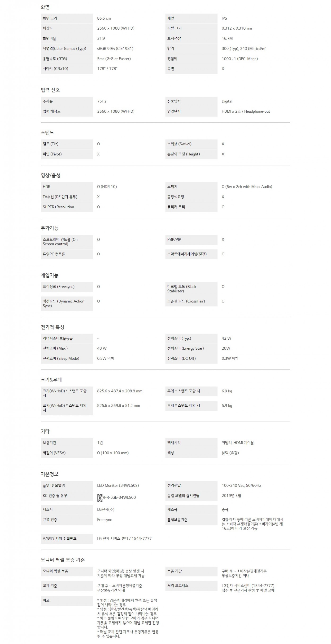Click the 화면 section heading
This screenshot has width=331, height=644.
click(45, 7)
